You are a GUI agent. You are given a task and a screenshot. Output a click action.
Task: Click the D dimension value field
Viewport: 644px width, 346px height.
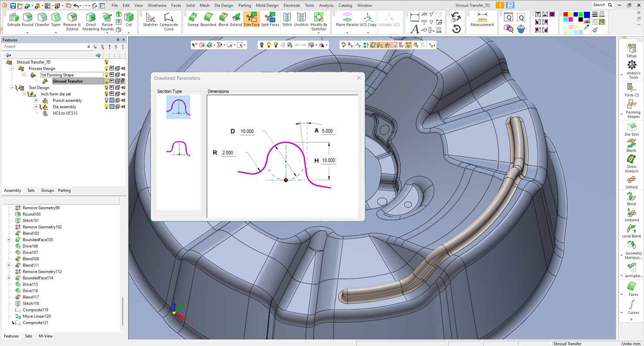coord(247,131)
